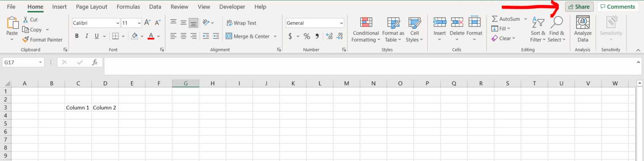Open the Calibri font name dropdown

pyautogui.click(x=117, y=23)
